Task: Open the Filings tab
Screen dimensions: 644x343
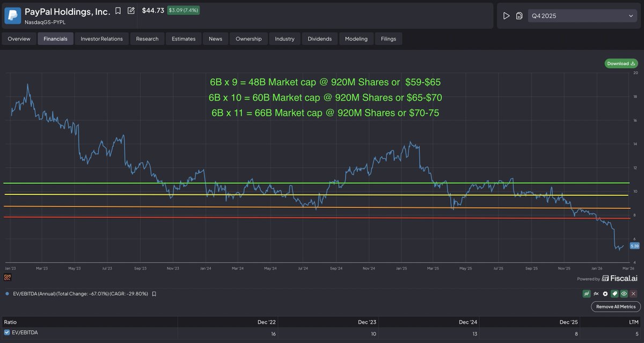Action: click(x=389, y=39)
